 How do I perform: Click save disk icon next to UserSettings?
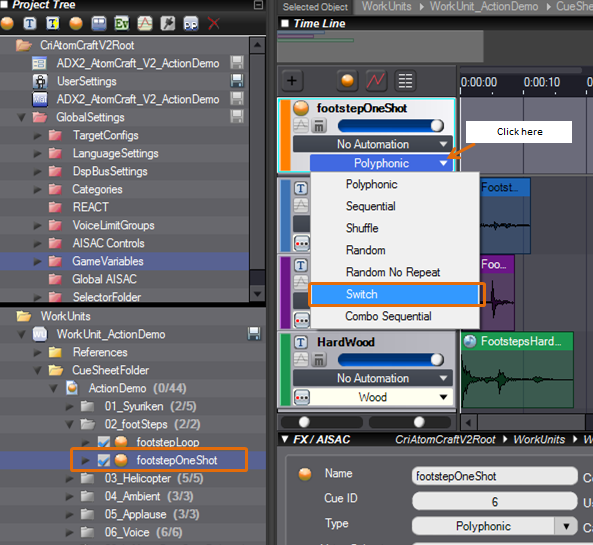click(x=237, y=81)
